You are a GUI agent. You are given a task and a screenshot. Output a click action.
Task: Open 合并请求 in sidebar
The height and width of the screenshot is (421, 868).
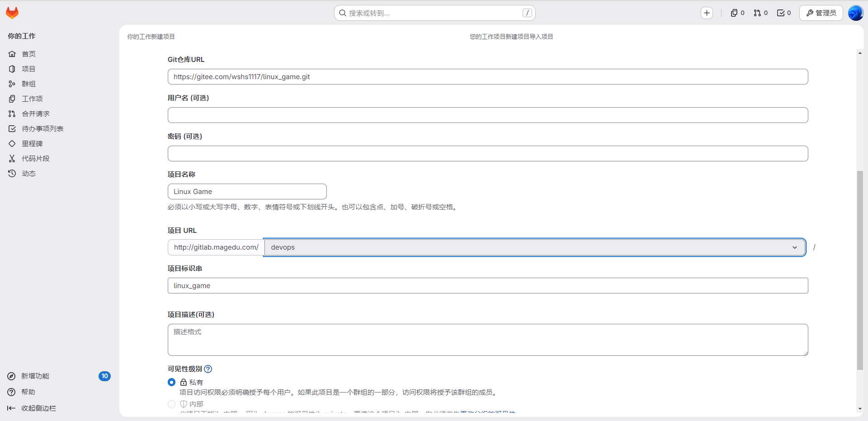(60, 114)
